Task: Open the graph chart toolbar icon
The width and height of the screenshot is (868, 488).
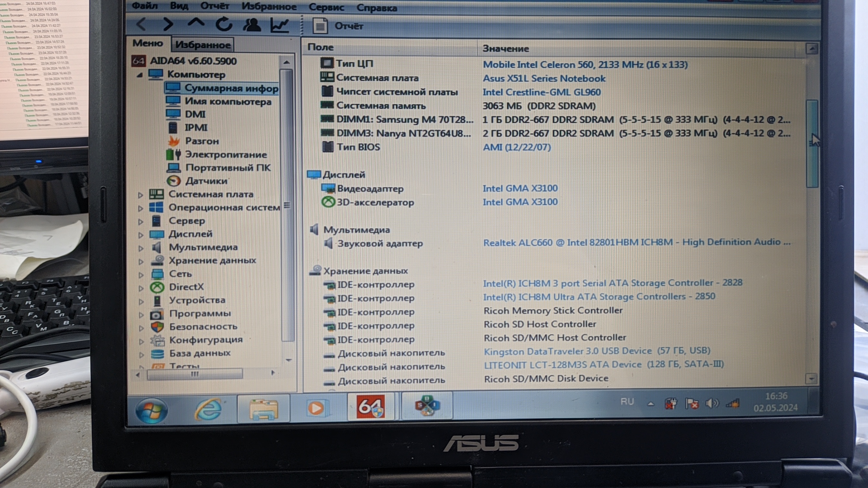Action: tap(280, 25)
